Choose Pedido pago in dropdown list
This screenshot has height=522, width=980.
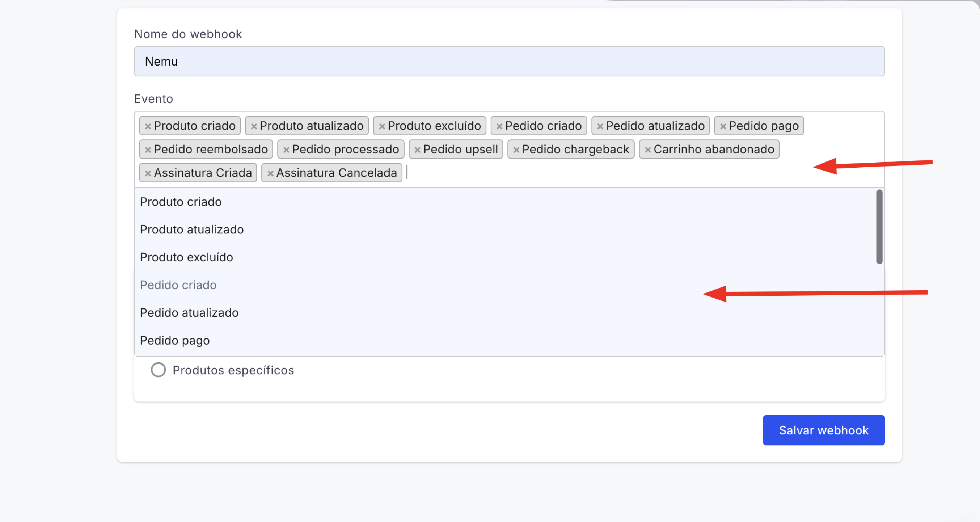click(175, 340)
